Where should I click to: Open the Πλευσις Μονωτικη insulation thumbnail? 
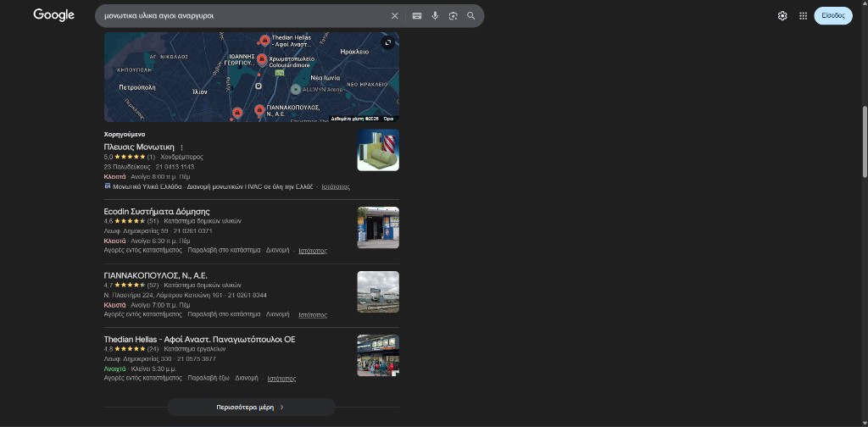pos(378,150)
